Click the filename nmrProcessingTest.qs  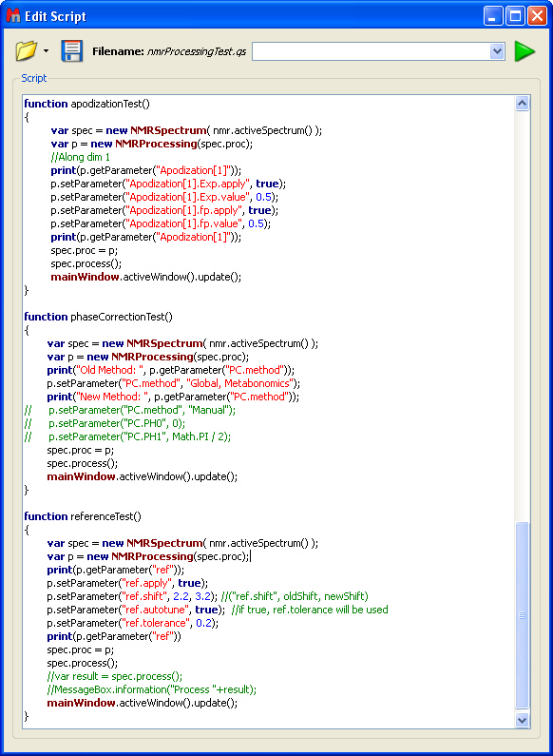pos(197,51)
